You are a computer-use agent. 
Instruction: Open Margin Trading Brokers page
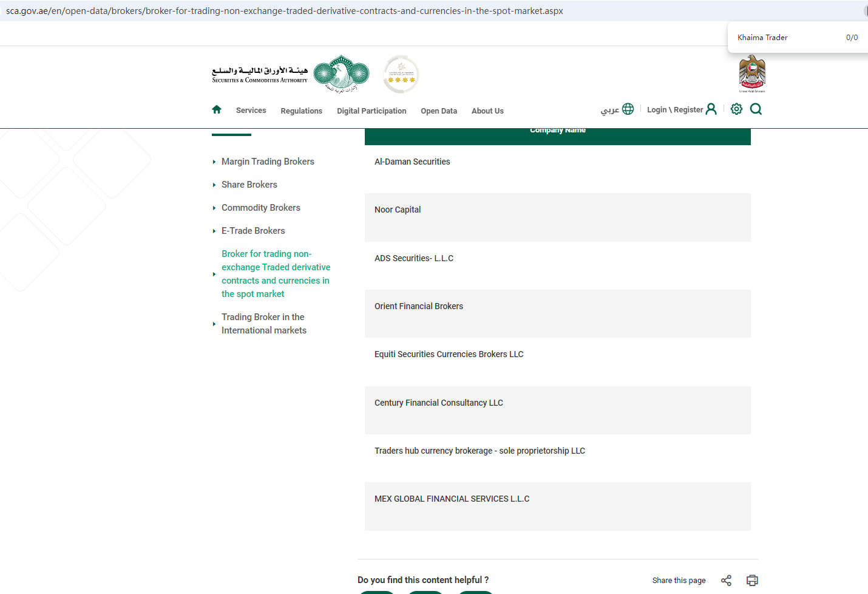pyautogui.click(x=268, y=162)
